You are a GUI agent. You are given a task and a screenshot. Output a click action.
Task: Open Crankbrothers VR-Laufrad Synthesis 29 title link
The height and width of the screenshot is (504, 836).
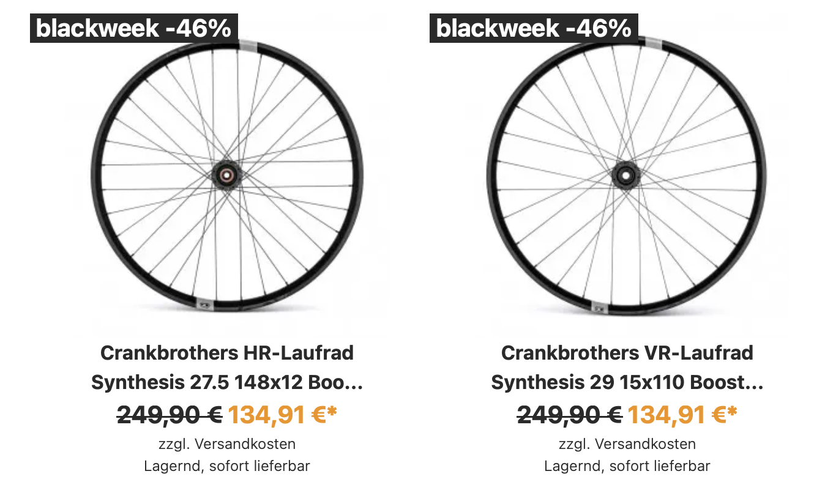[x=627, y=368]
